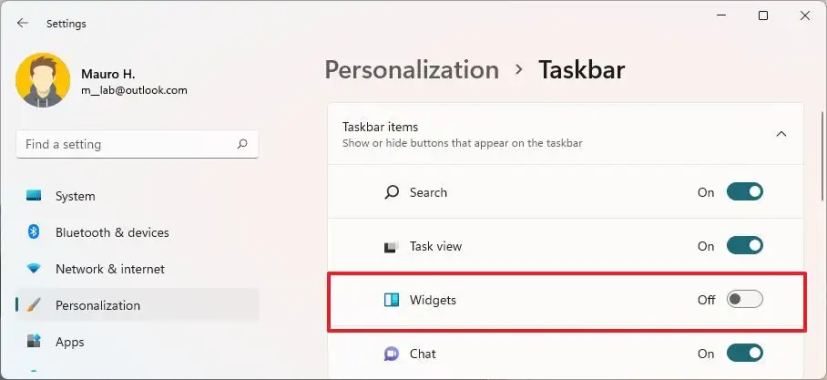Collapse the Taskbar items section chevron
The width and height of the screenshot is (827, 380).
782,135
